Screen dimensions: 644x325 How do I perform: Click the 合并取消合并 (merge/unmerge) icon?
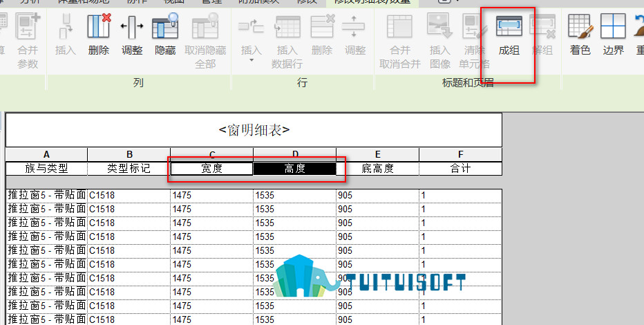click(x=399, y=26)
